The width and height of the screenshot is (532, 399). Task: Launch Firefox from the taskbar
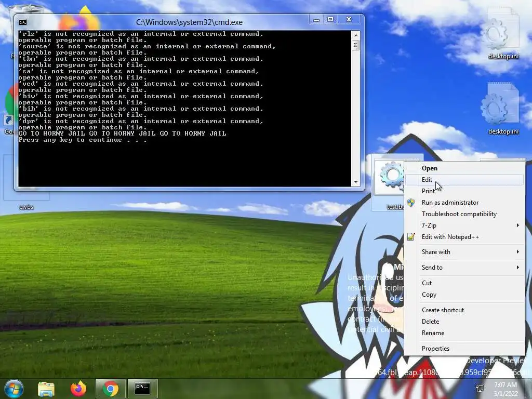tap(78, 389)
